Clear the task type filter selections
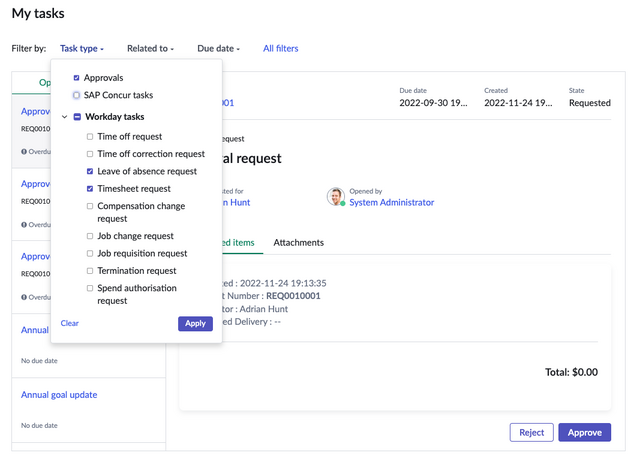 [x=69, y=323]
